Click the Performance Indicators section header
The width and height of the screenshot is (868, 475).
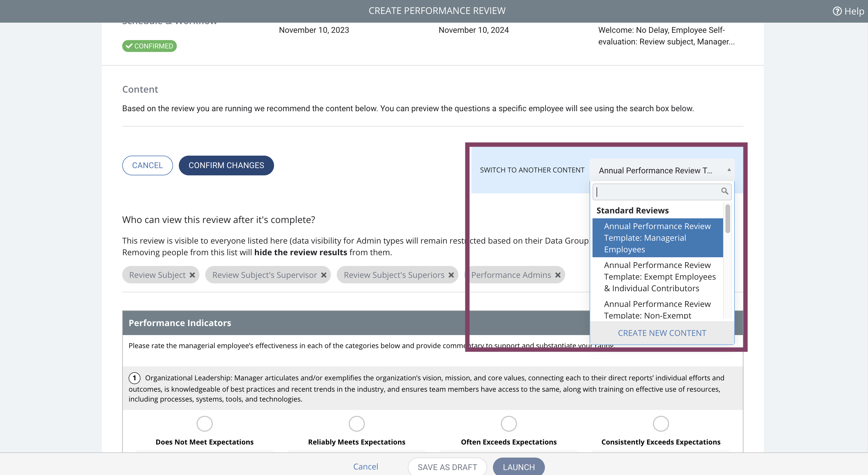point(433,323)
